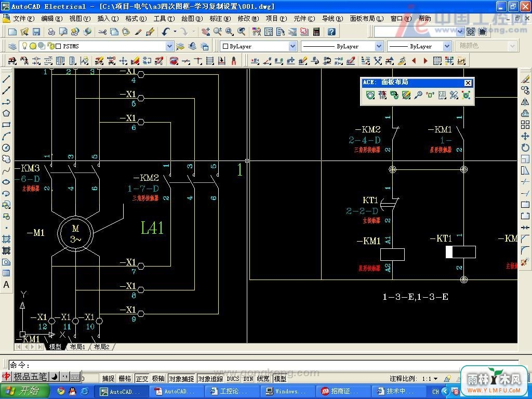Select the Move modify tool
This screenshot has width=532, height=399.
point(525,136)
